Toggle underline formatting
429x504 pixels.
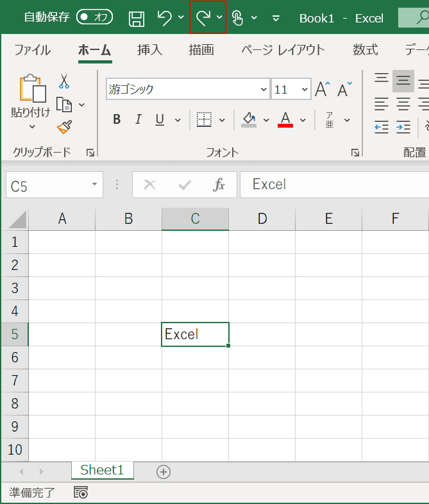click(x=160, y=119)
